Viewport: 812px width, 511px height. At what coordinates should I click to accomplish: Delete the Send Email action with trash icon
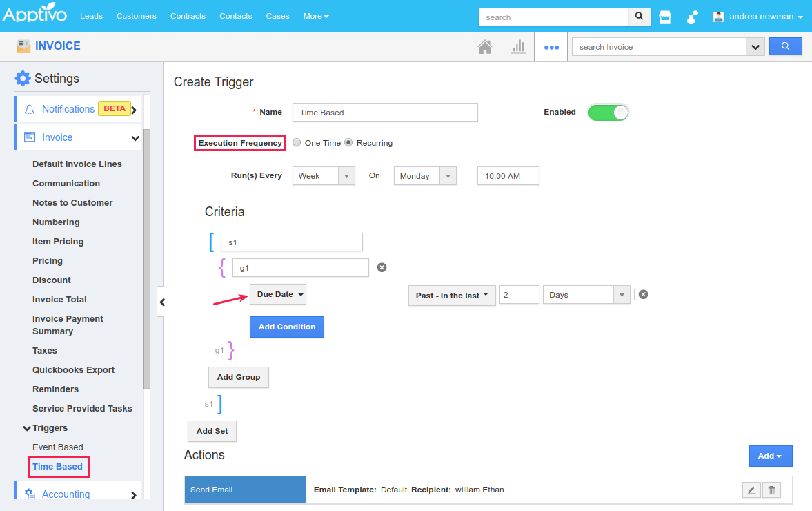click(x=772, y=490)
